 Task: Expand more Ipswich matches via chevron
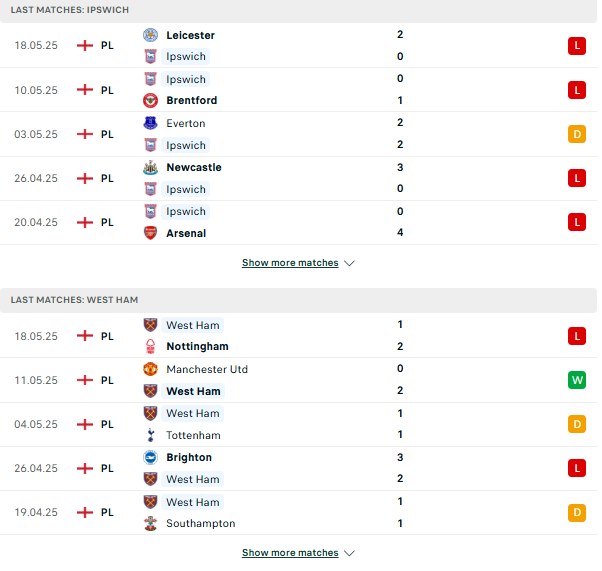[349, 263]
